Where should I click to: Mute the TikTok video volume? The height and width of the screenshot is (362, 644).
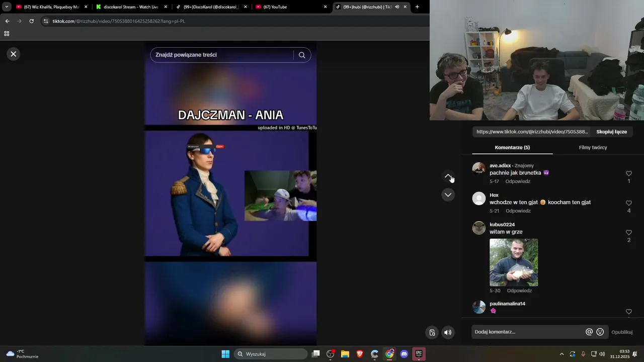[448, 332]
